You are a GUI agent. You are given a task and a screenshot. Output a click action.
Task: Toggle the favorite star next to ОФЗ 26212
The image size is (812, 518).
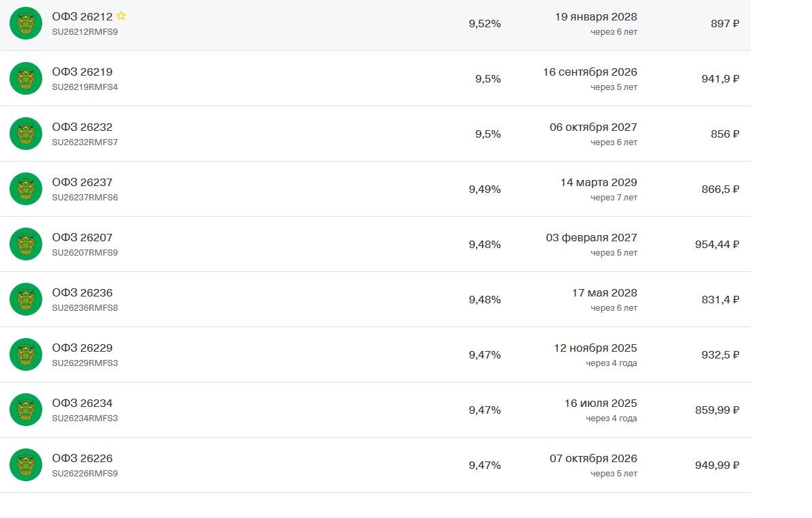click(121, 16)
